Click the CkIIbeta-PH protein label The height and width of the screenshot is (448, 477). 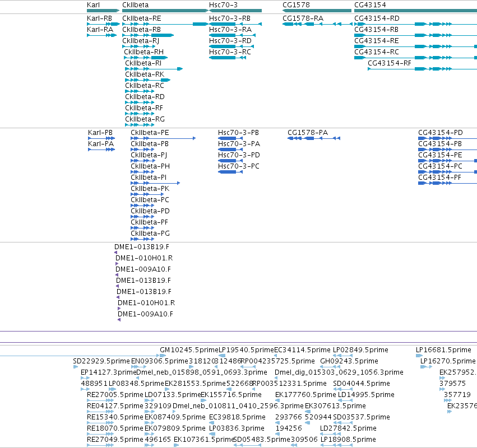(x=150, y=166)
